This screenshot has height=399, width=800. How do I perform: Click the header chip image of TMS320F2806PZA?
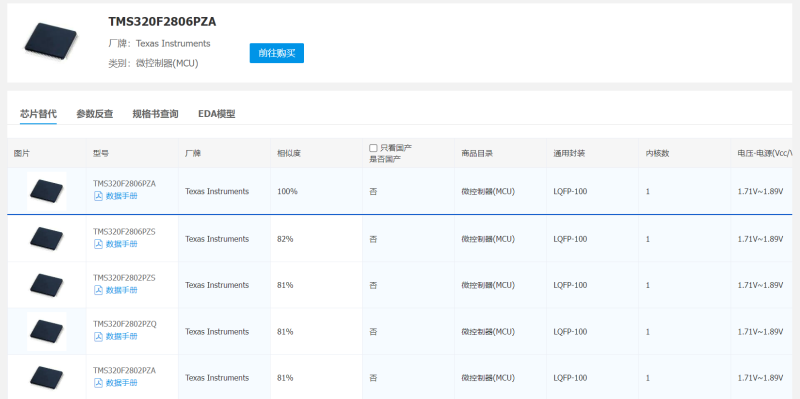(51, 41)
